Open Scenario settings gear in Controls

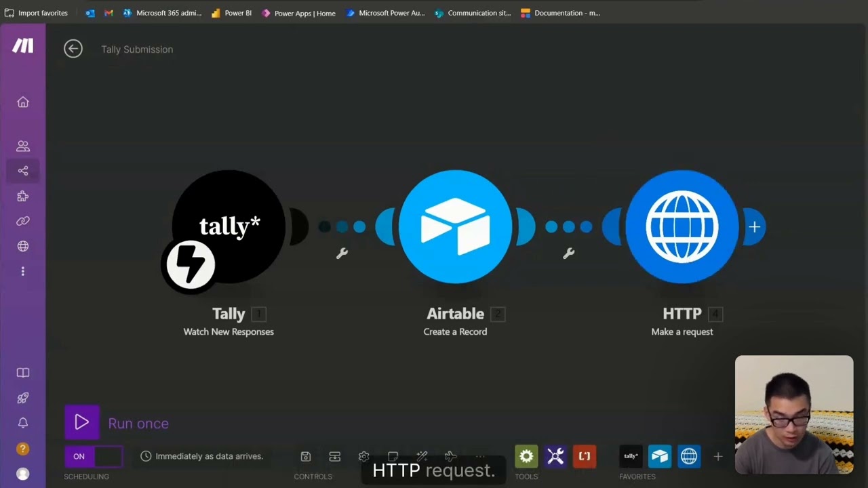(x=363, y=456)
